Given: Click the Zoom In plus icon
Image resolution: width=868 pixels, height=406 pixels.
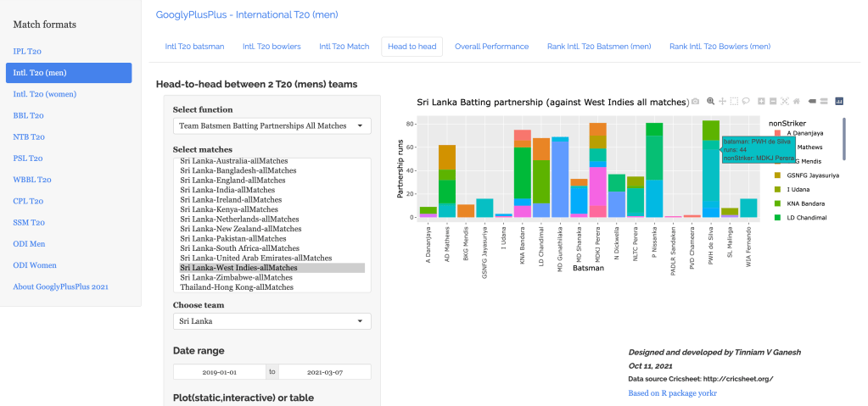Looking at the screenshot, I should click(762, 101).
